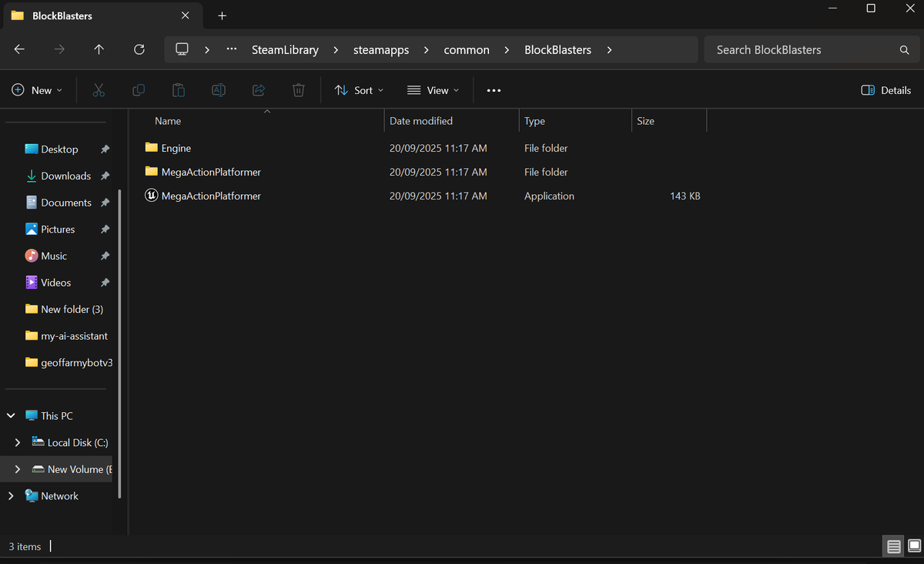Open Desktop in the sidebar
This screenshot has width=924, height=564.
coord(59,149)
